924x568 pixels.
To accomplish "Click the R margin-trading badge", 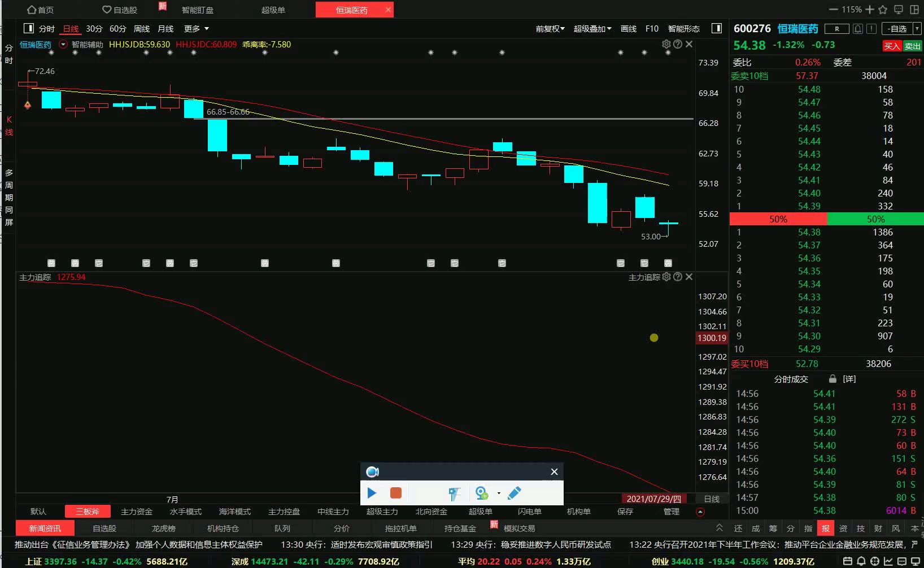I will coord(836,29).
